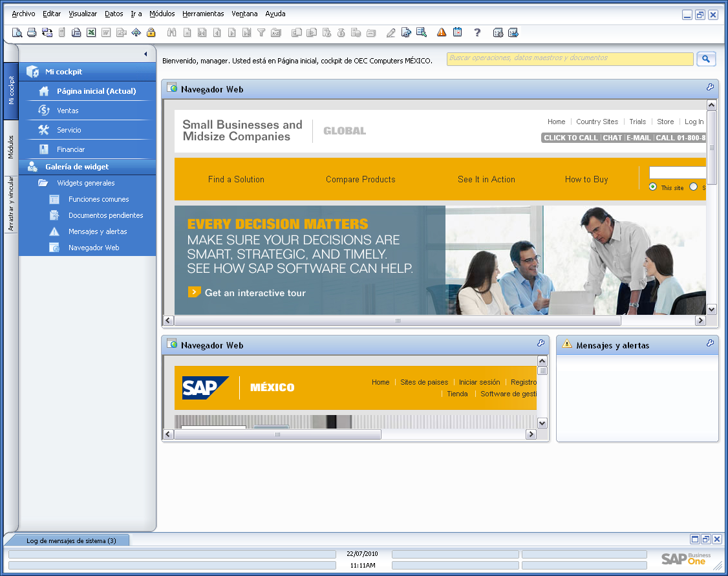
Task: Click the Print toolbar icon
Action: (32, 32)
